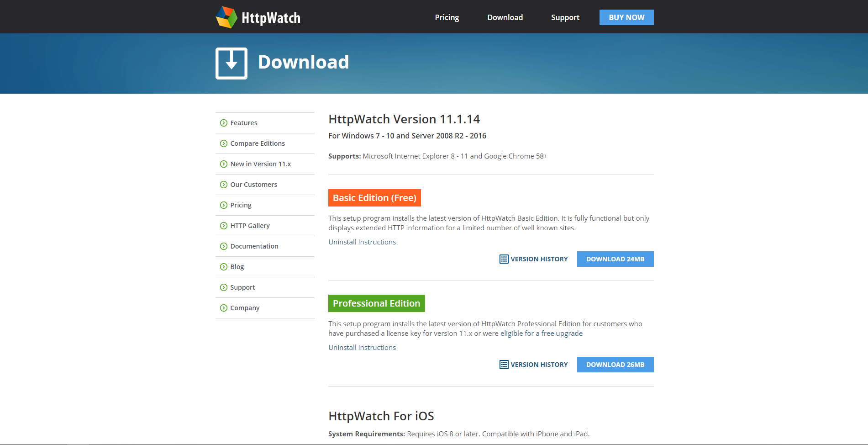The height and width of the screenshot is (445, 868).
Task: View VERSION HISTORY text for Professional Edition
Action: pyautogui.click(x=539, y=365)
